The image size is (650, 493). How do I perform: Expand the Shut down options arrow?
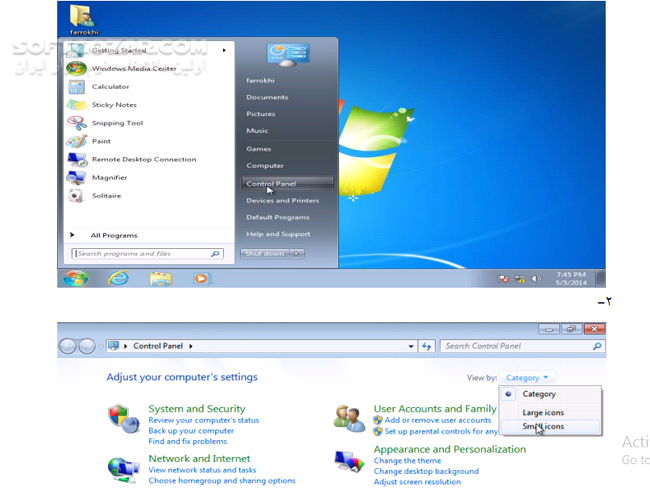[x=296, y=253]
